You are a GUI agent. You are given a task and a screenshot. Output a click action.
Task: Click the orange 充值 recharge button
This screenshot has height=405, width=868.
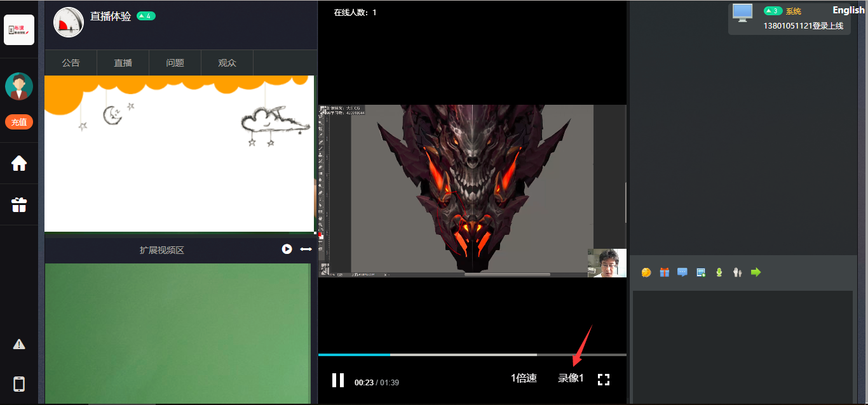tap(19, 122)
